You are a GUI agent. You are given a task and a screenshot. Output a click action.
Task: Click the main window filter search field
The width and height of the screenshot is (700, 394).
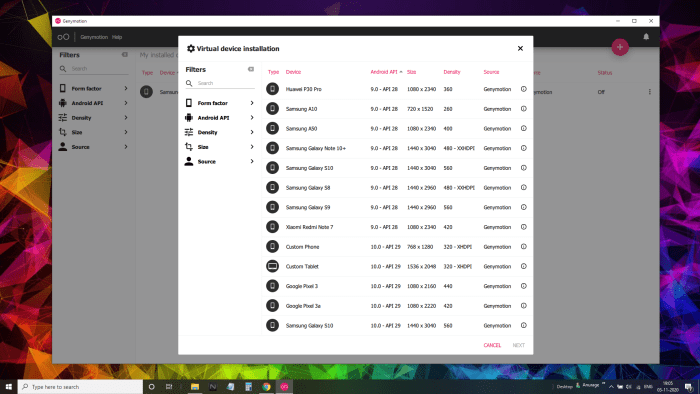[x=94, y=69]
